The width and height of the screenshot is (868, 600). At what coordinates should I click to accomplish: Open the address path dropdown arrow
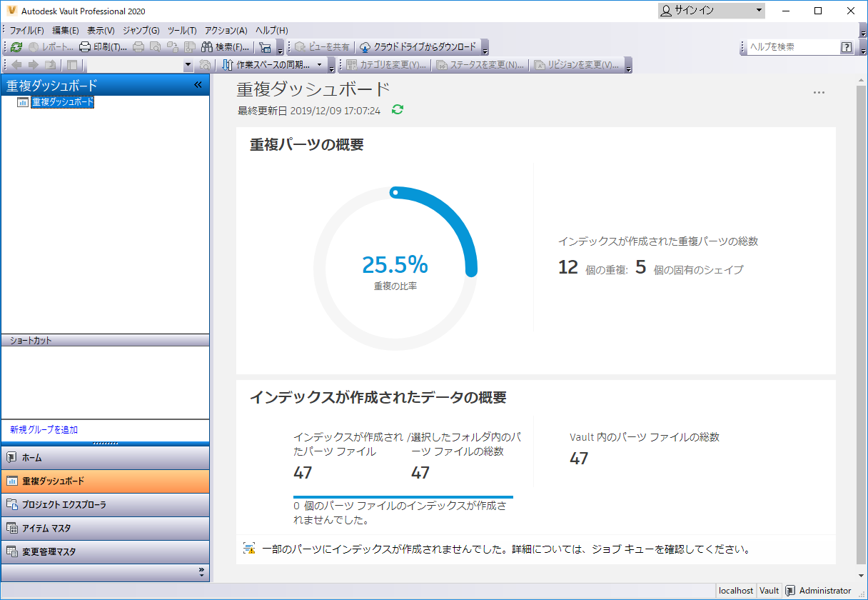188,65
